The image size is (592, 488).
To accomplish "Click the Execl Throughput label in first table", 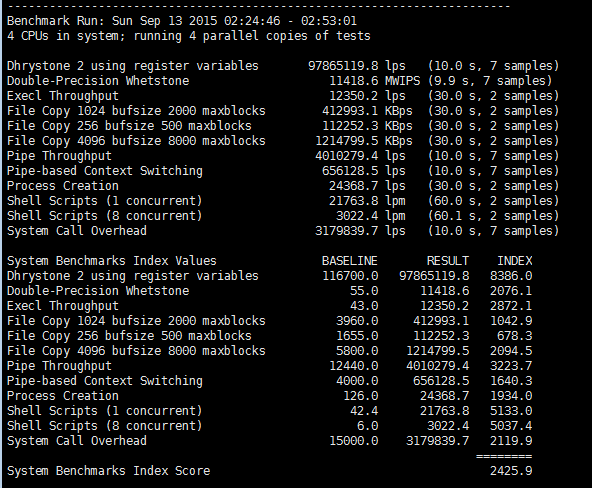I will click(x=63, y=96).
